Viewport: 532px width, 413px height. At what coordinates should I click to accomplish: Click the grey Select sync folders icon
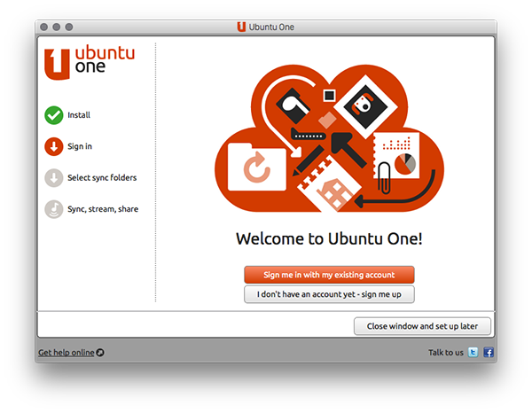(x=53, y=177)
